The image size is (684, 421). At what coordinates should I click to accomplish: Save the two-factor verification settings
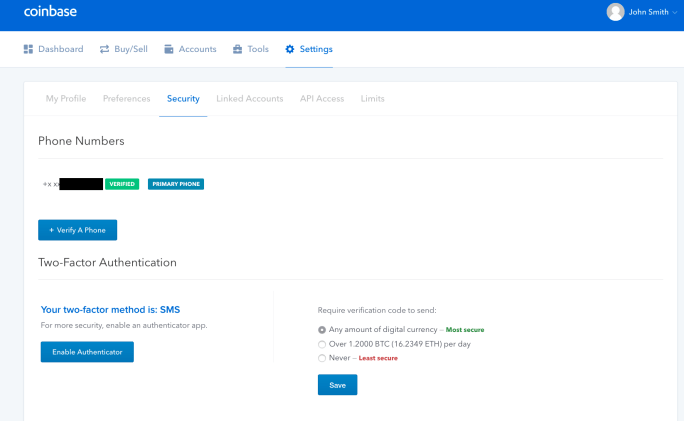click(337, 384)
